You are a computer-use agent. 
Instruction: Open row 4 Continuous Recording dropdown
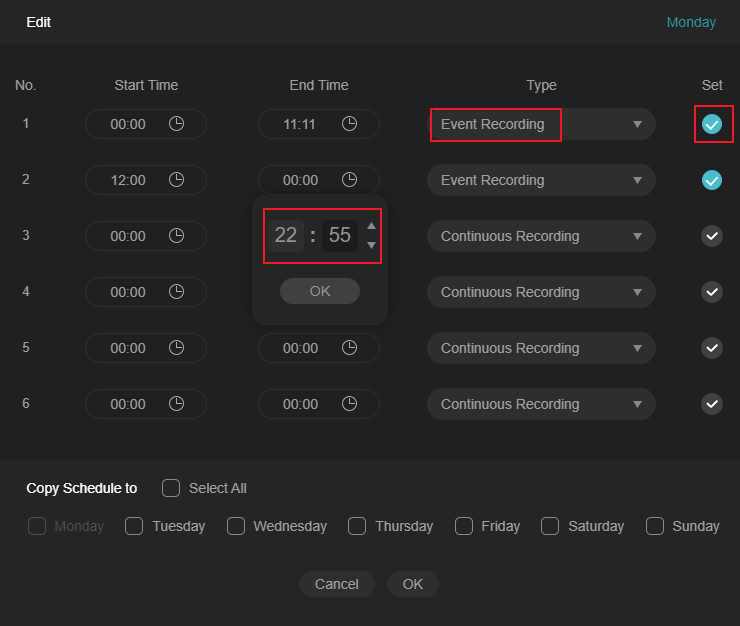click(x=541, y=292)
